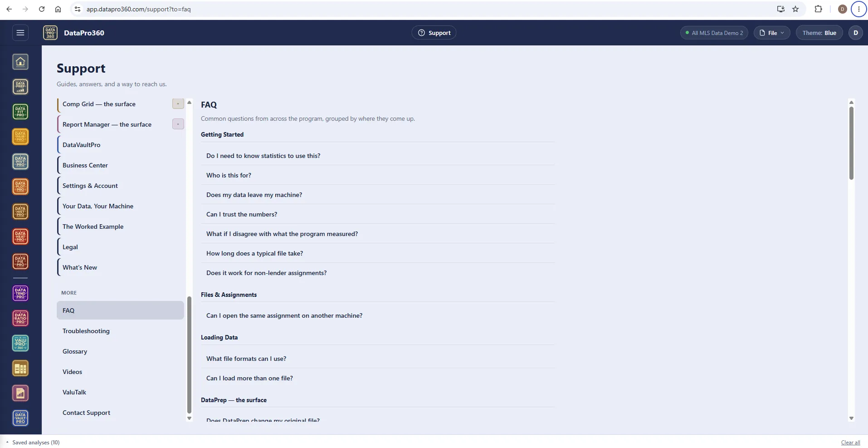Image resolution: width=868 pixels, height=448 pixels.
Task: Open Contact Support nav item
Action: coord(120,413)
